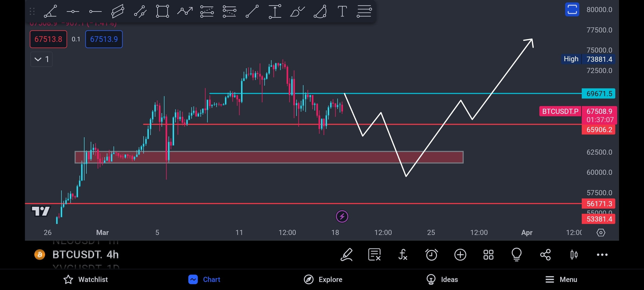Tap the lightning quick-trade toggle
This screenshot has width=644, height=290.
[x=342, y=216]
